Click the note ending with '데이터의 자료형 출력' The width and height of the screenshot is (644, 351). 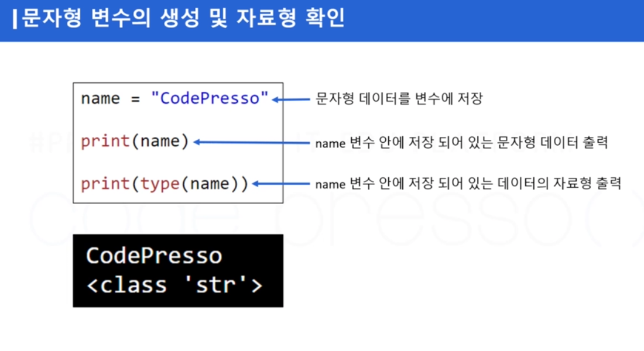[468, 183]
